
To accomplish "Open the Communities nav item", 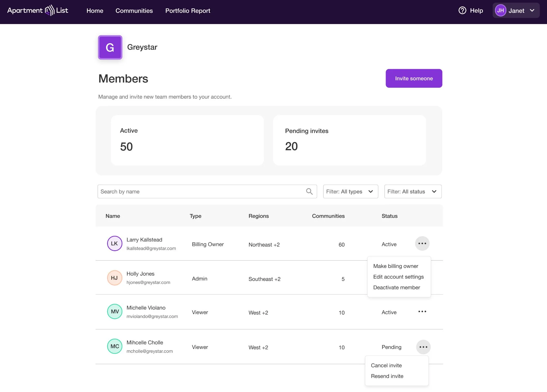I will pyautogui.click(x=134, y=11).
